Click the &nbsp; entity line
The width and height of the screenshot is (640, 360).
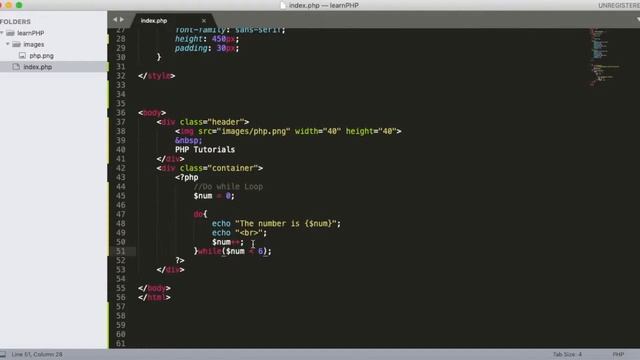tap(189, 140)
